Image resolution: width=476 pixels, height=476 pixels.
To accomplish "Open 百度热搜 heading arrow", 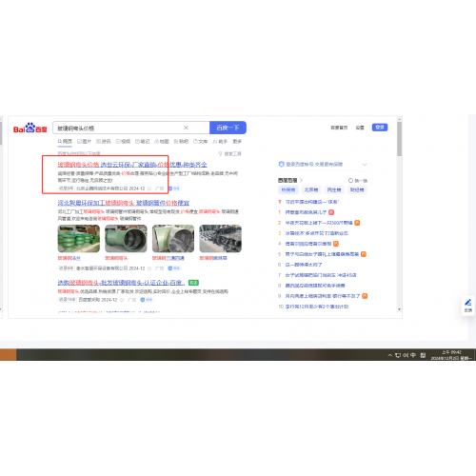I will 301,180.
